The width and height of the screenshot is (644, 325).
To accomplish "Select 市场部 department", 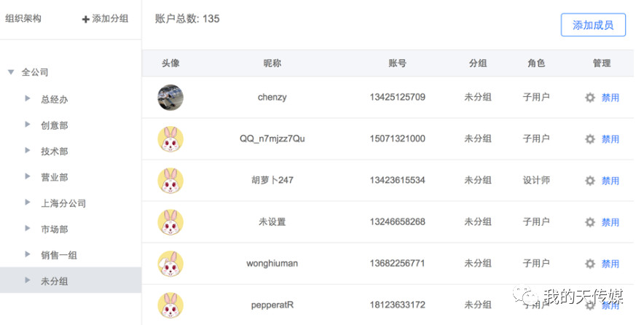I will [x=54, y=230].
